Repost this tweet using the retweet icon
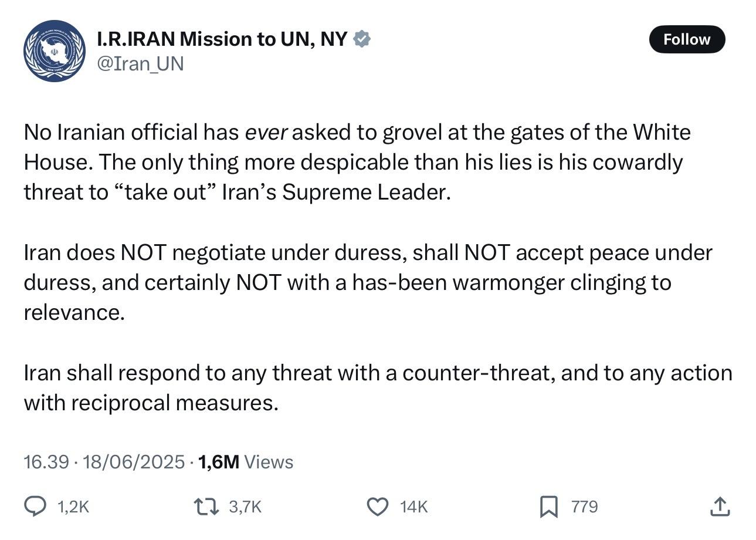This screenshot has height=540, width=756. pyautogui.click(x=207, y=506)
